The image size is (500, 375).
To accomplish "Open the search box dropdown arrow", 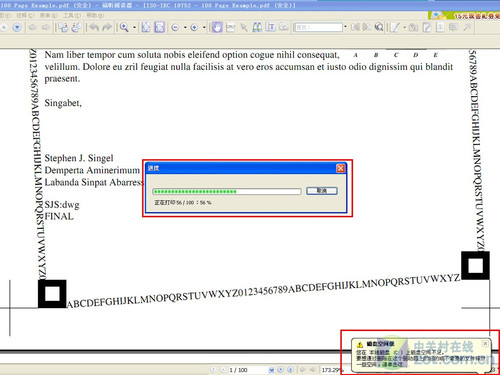I will 345,27.
